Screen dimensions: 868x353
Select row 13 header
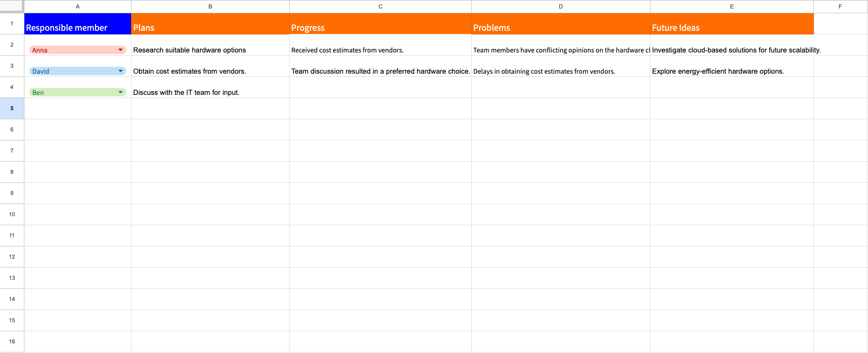12,278
